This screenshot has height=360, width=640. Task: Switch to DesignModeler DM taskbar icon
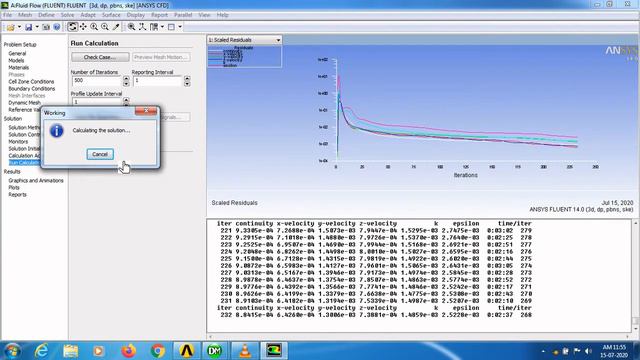pos(215,351)
